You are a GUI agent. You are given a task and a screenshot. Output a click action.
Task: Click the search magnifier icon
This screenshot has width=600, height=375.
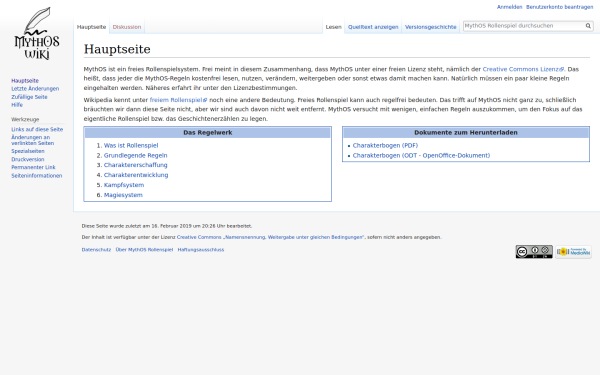click(x=588, y=26)
